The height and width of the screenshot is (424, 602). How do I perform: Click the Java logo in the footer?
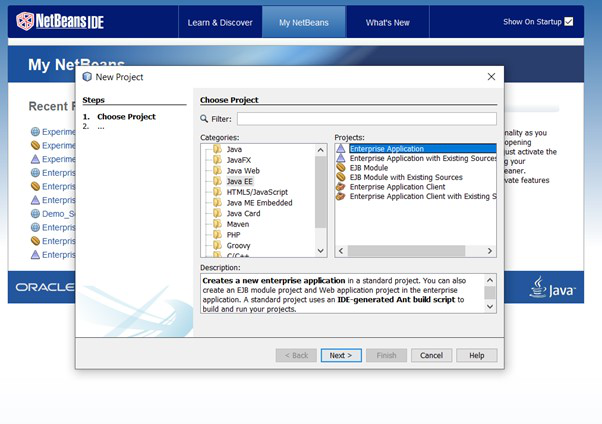click(552, 287)
